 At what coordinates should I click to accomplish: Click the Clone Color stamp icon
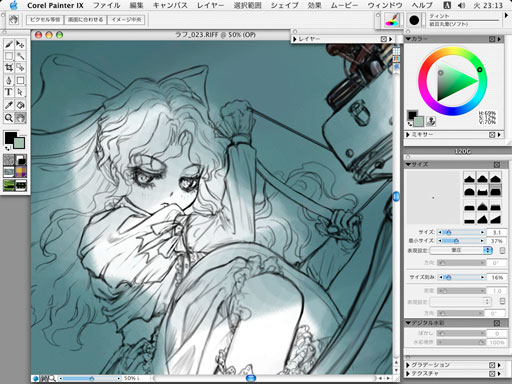coord(431,122)
